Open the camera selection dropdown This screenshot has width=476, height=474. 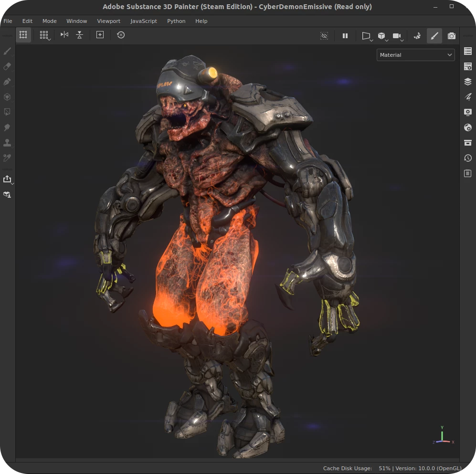398,36
